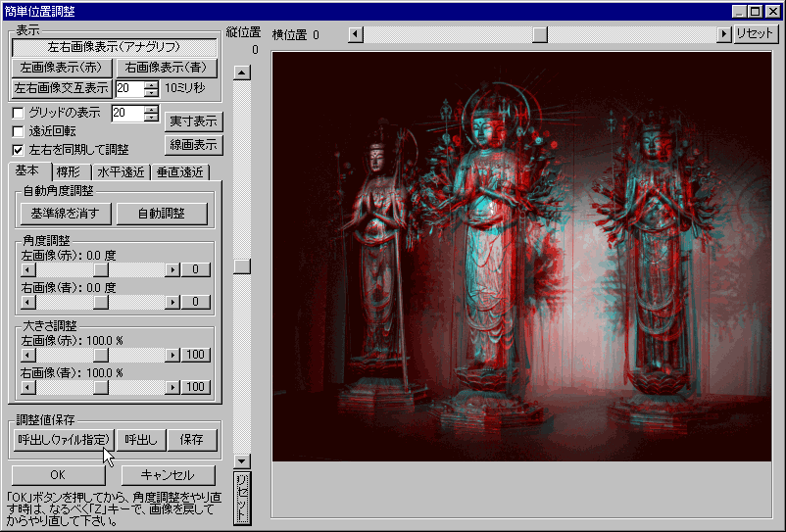Click 右画像(青) size slider thumb

[101, 387]
